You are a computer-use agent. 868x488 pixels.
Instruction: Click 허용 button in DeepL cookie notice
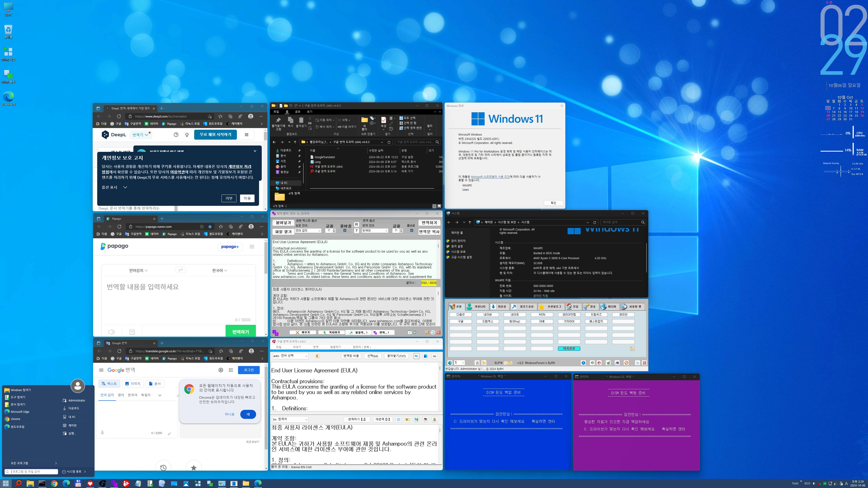247,198
